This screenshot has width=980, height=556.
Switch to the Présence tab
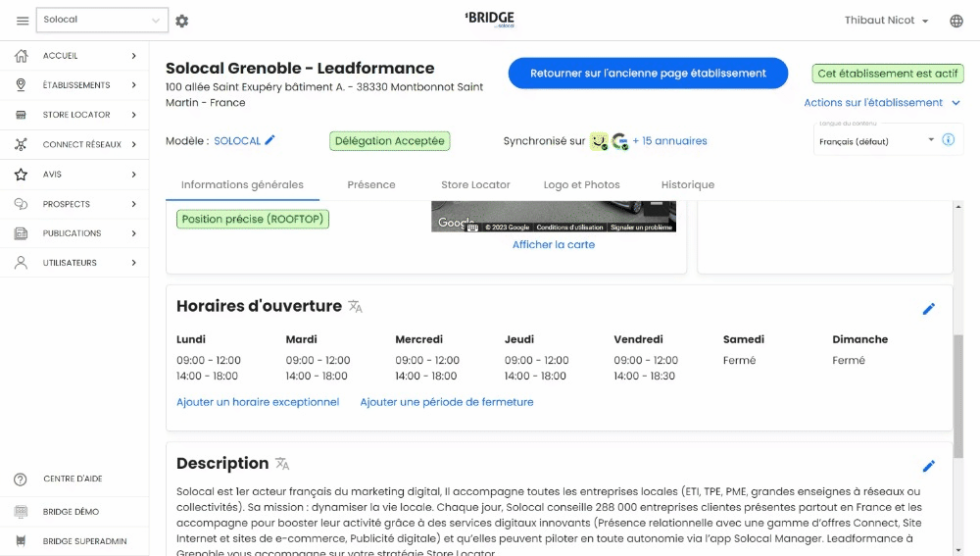[x=371, y=185]
